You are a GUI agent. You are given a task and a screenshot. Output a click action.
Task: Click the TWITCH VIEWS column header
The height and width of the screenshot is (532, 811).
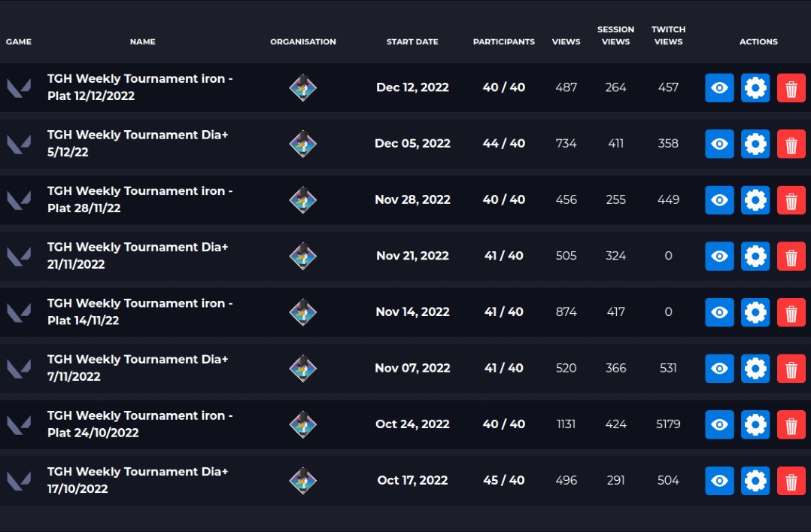(x=668, y=35)
